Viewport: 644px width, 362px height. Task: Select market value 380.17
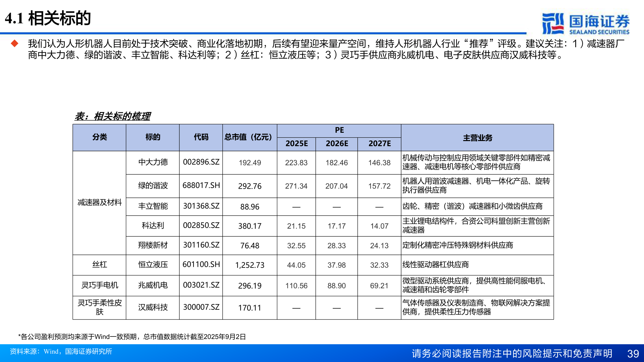250,226
